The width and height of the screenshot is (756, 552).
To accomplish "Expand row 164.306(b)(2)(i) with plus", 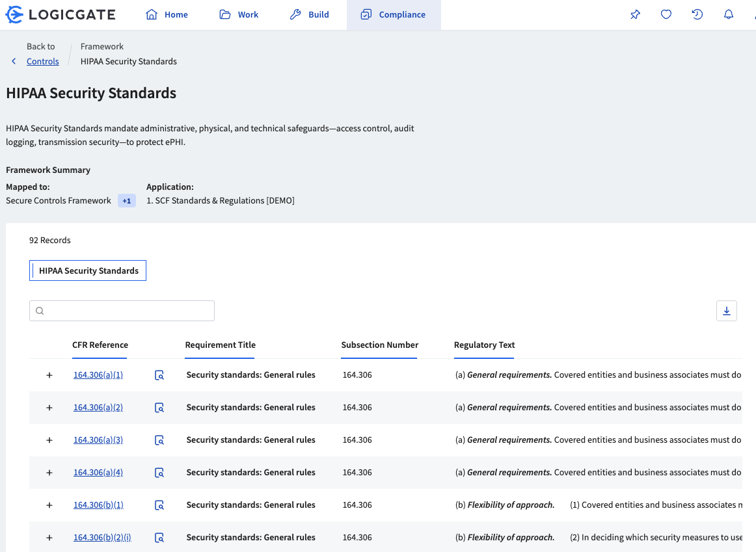I will [x=49, y=538].
